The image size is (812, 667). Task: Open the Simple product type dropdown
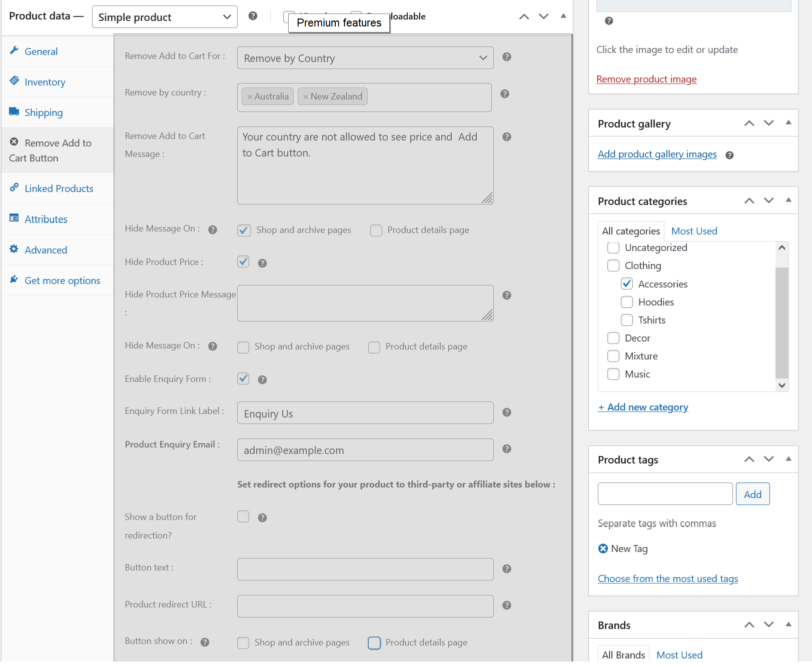tap(165, 17)
